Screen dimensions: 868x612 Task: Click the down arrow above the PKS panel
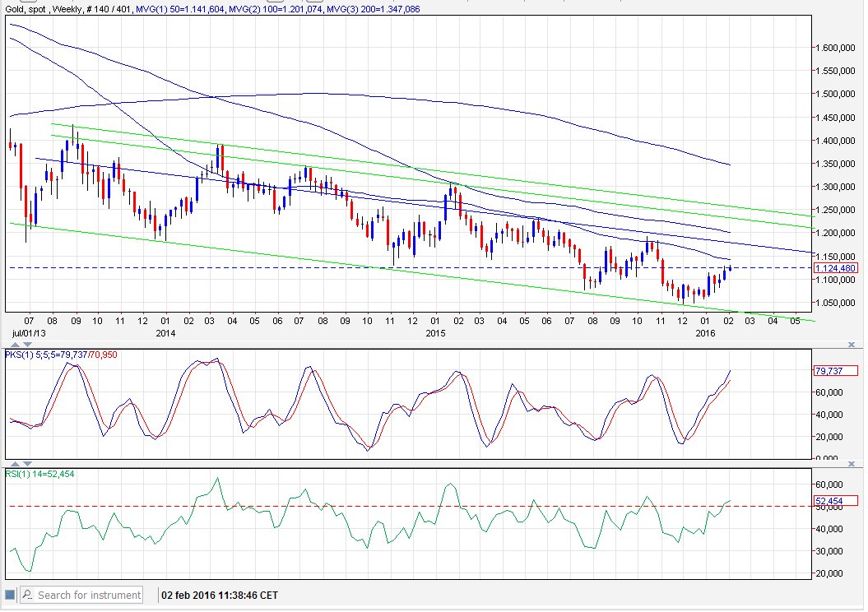(26, 345)
